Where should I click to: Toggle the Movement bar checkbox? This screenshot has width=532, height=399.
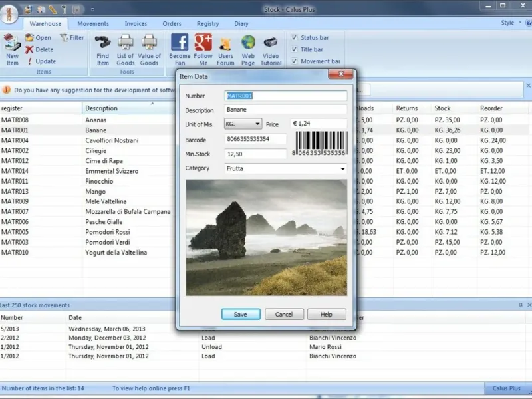tap(295, 61)
